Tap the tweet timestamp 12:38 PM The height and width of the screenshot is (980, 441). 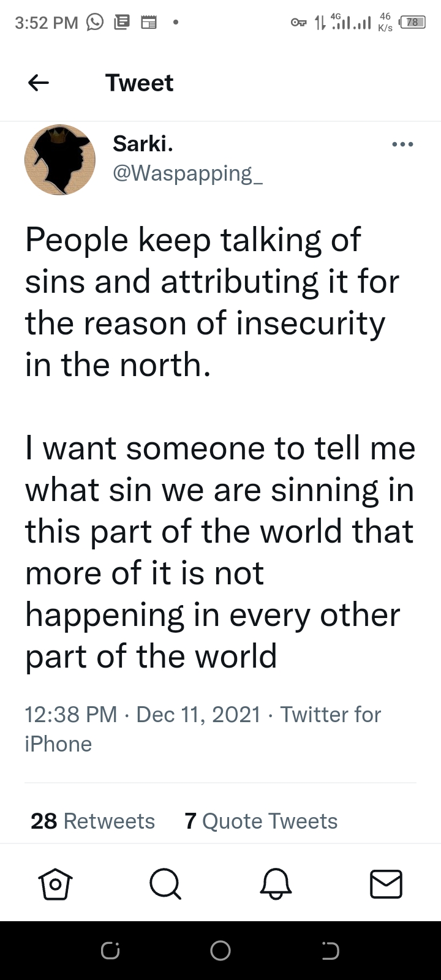70,714
